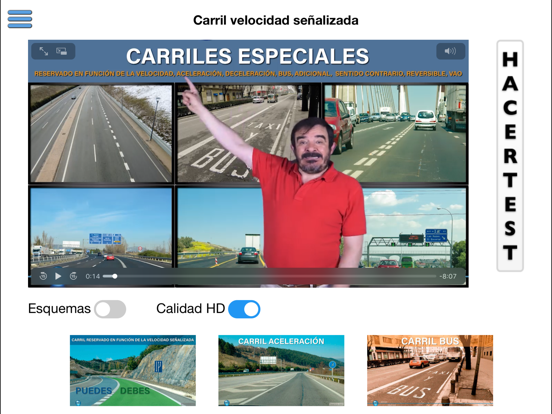Click the remaining time -8:07 label

(448, 276)
